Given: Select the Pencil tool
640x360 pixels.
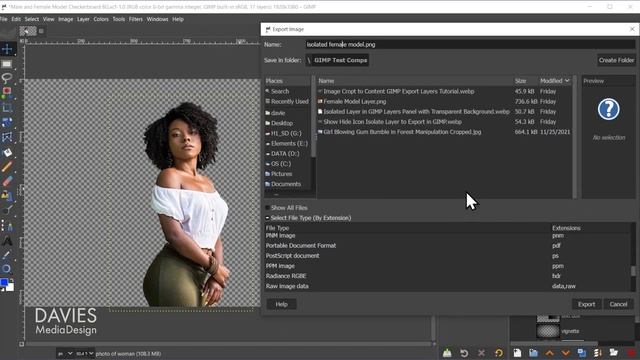Looking at the screenshot, I should pos(7,167).
